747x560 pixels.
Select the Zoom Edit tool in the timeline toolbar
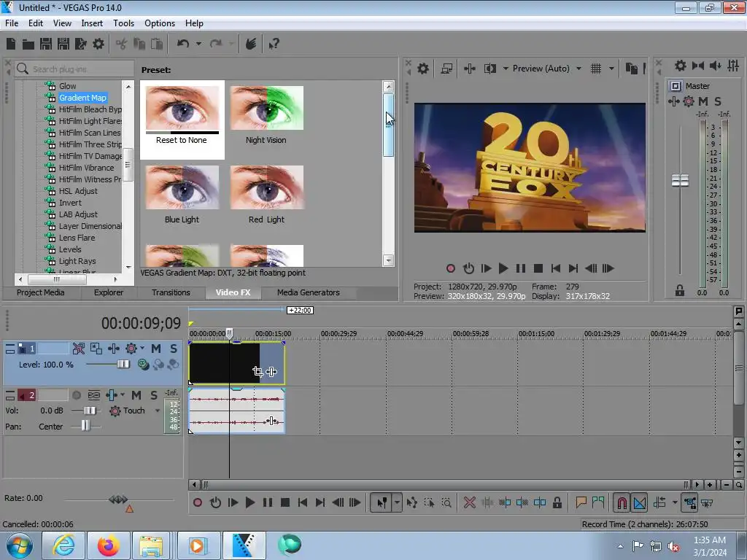coord(446,502)
